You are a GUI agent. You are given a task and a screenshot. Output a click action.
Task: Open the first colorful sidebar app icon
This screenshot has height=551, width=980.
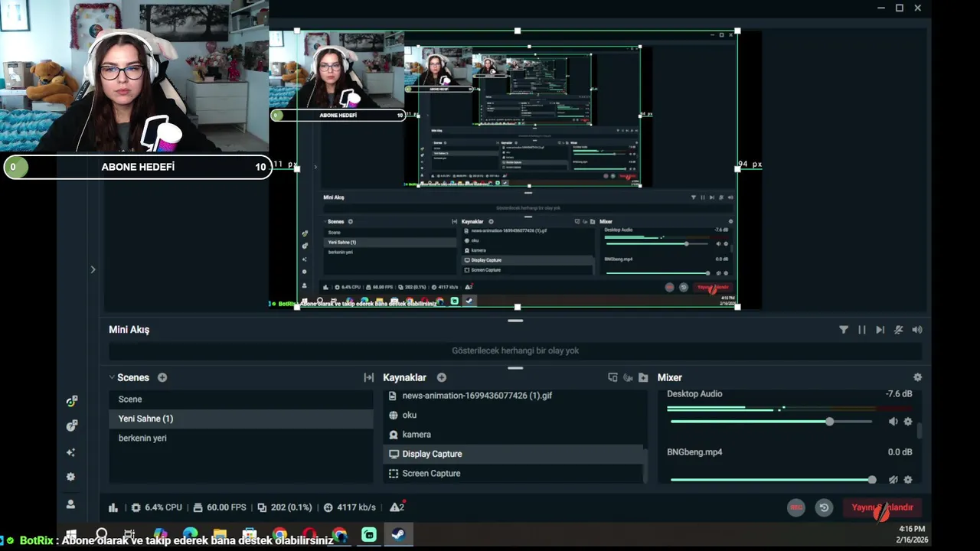71,401
